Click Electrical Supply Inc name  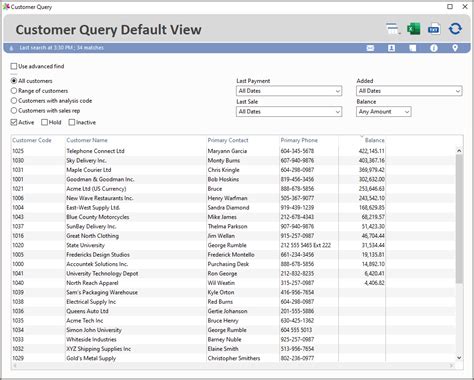click(x=91, y=302)
